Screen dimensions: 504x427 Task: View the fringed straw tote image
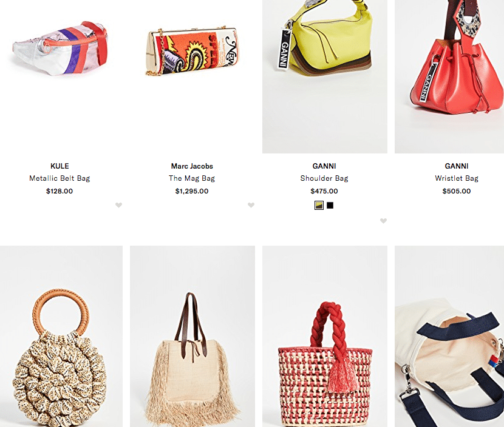tap(192, 337)
